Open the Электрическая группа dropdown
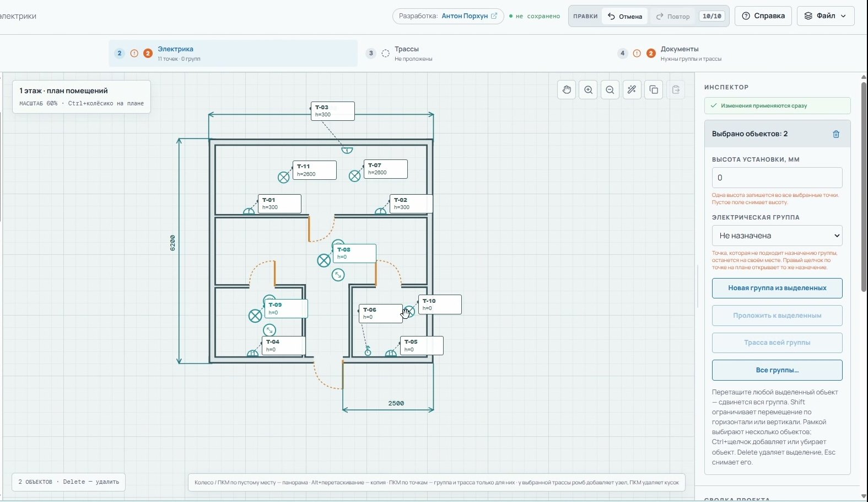Viewport: 868px width, 502px height. (777, 236)
